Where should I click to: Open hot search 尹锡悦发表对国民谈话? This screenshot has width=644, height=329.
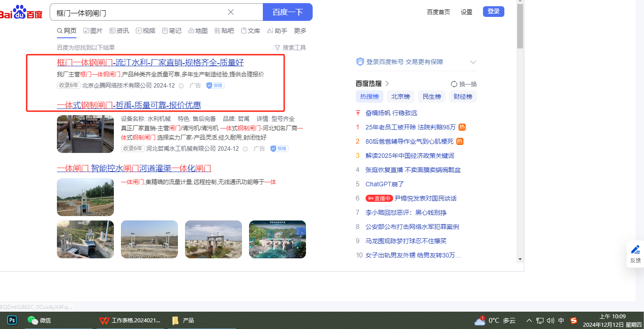point(426,198)
